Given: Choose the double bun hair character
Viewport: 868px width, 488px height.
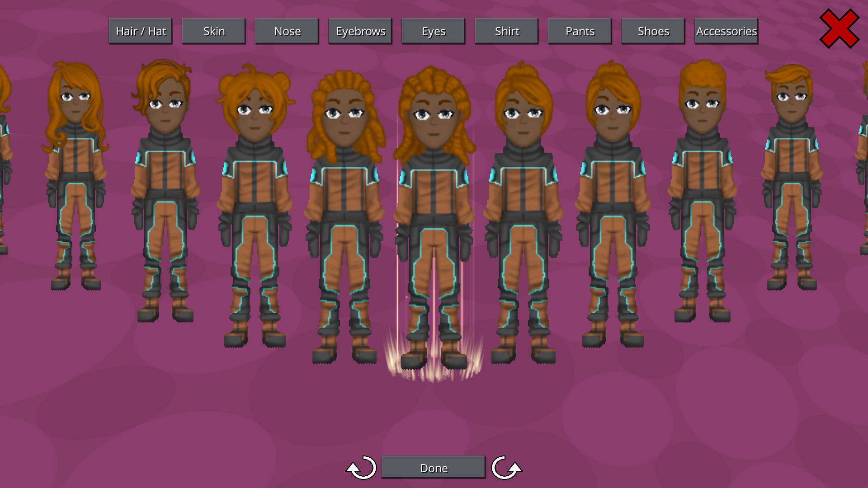Looking at the screenshot, I should [255, 206].
